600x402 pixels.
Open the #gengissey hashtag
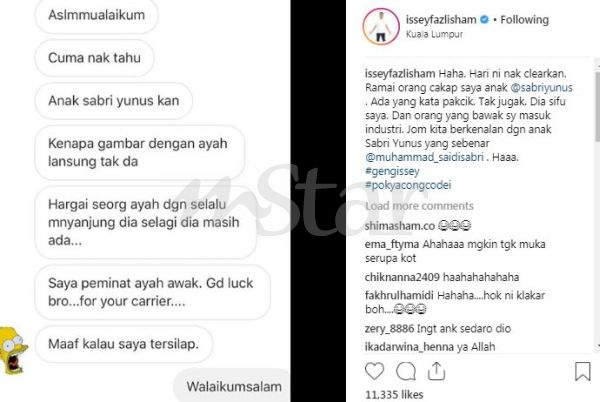(x=392, y=171)
